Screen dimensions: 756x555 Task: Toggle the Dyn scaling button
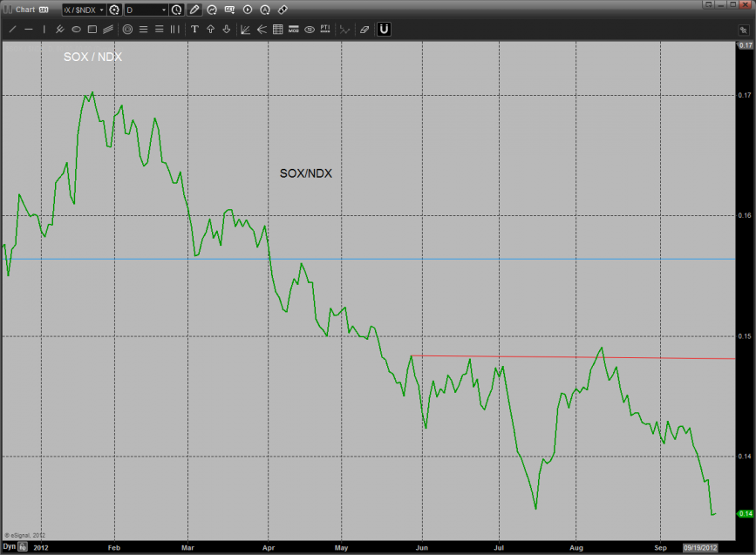pos(9,546)
